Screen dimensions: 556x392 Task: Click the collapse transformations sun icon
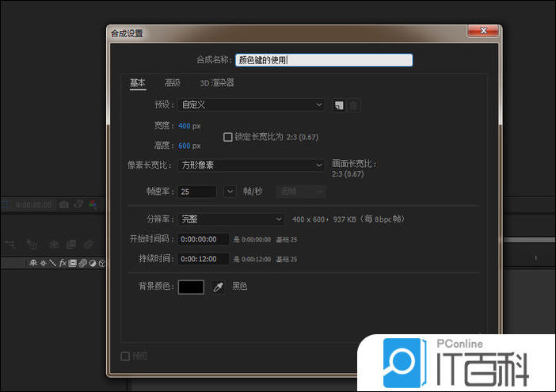44,263
